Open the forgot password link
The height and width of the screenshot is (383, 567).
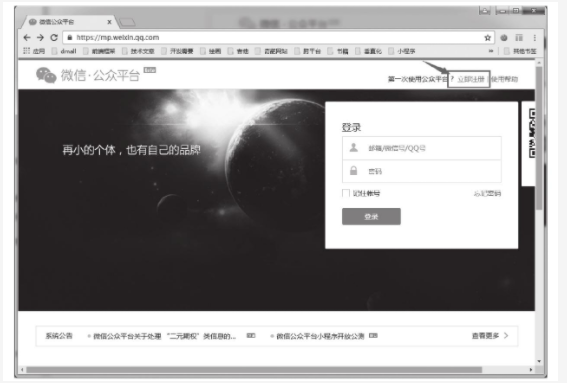[487, 193]
